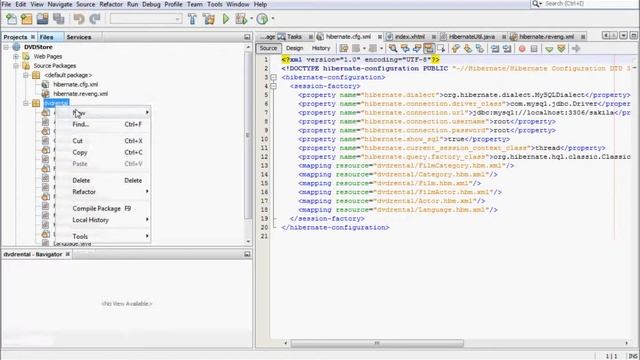This screenshot has width=640, height=360.
Task: Open the project configuration combo box
Action: tap(146, 19)
